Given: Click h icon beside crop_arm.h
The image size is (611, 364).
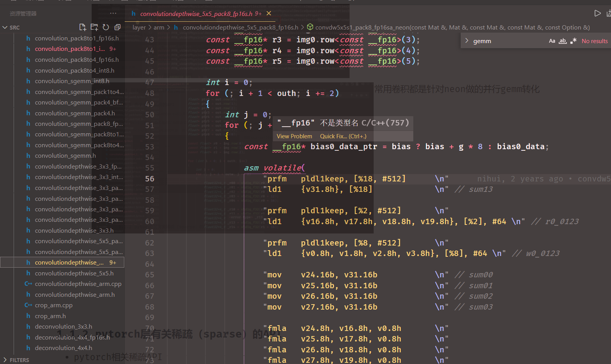Looking at the screenshot, I should click(28, 316).
